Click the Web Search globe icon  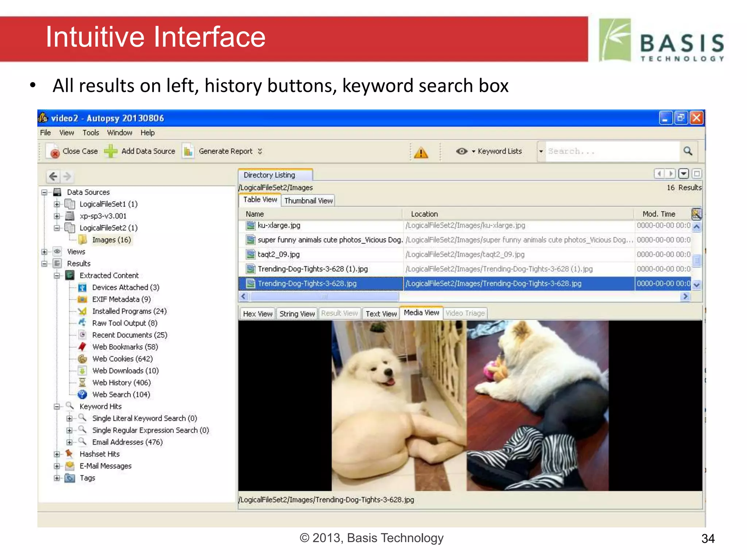point(82,394)
